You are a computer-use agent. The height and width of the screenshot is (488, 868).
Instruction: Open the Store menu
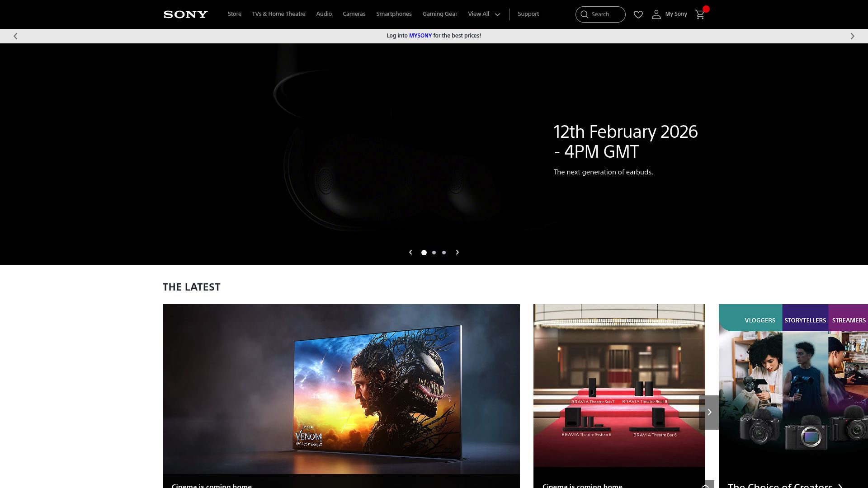pos(235,14)
